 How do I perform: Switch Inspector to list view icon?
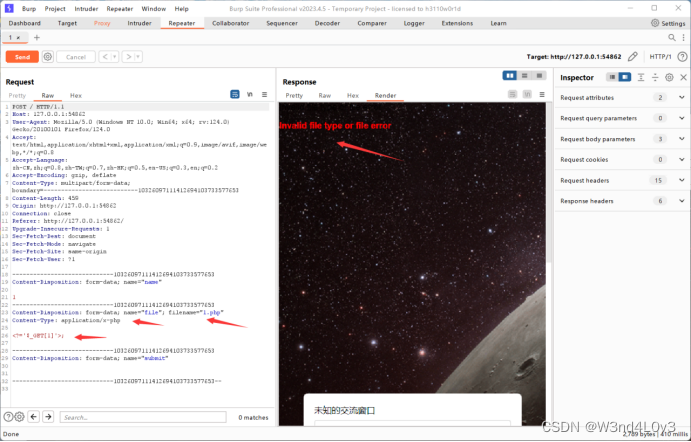612,77
